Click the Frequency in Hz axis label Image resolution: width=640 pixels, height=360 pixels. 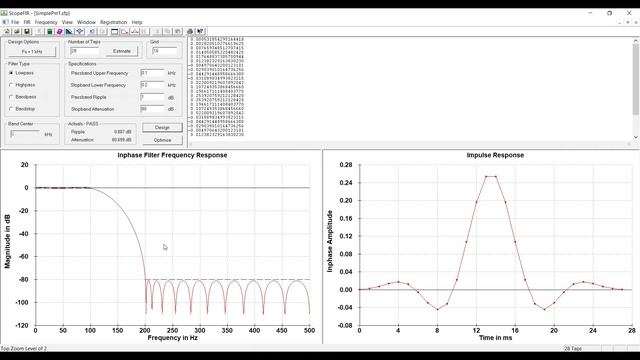tap(173, 338)
